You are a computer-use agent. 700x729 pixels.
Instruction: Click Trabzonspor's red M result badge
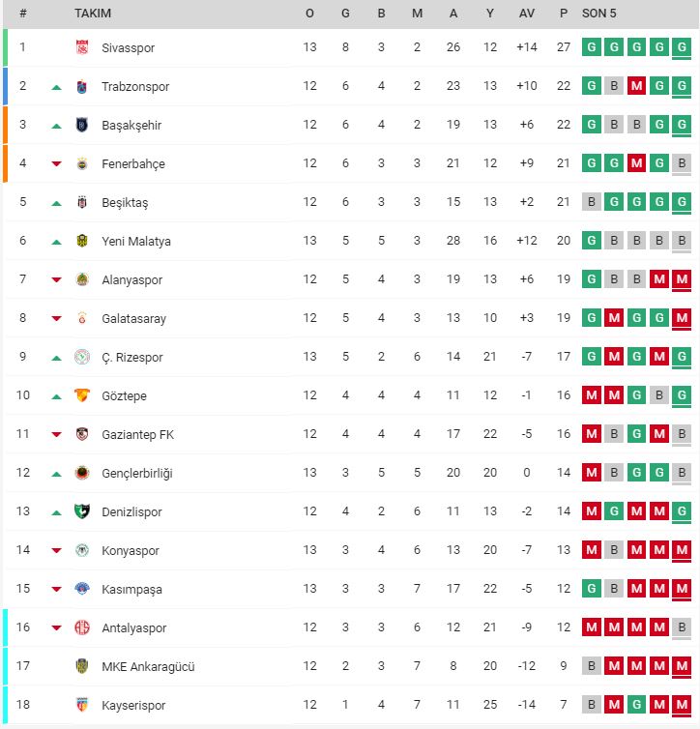coord(637,86)
